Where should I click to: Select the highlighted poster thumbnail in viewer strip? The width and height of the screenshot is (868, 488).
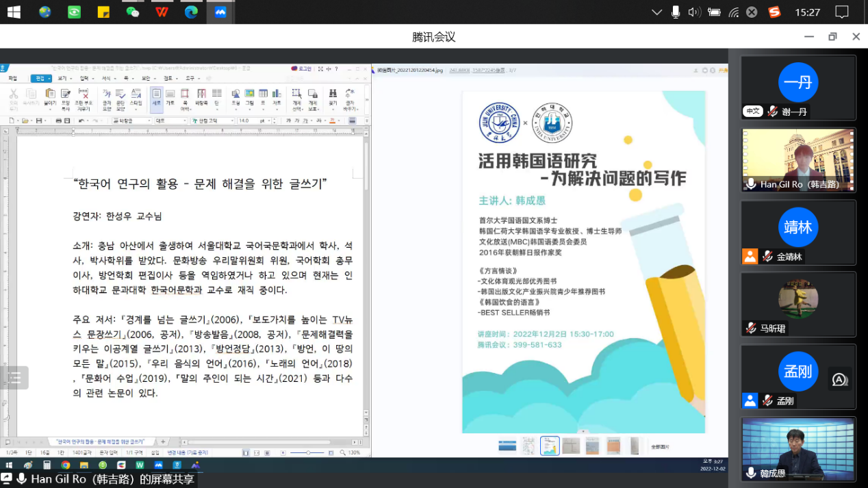[550, 446]
